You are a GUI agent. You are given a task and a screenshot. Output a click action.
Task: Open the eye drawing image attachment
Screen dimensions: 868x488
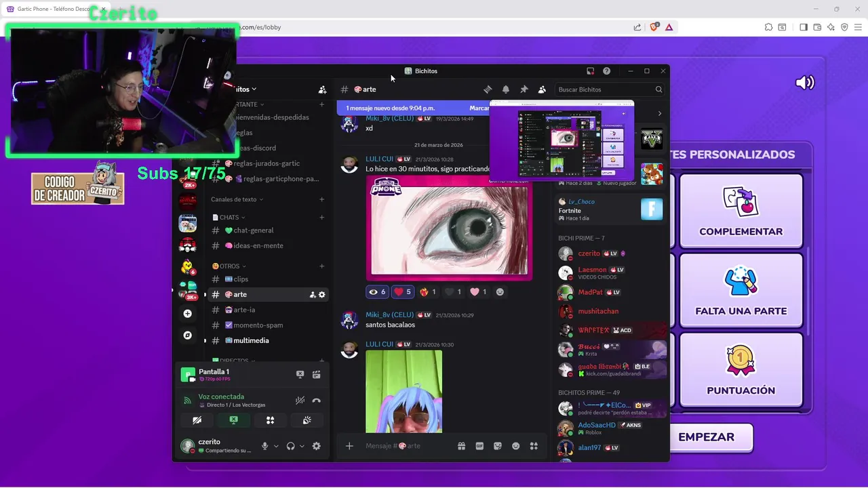click(x=449, y=228)
